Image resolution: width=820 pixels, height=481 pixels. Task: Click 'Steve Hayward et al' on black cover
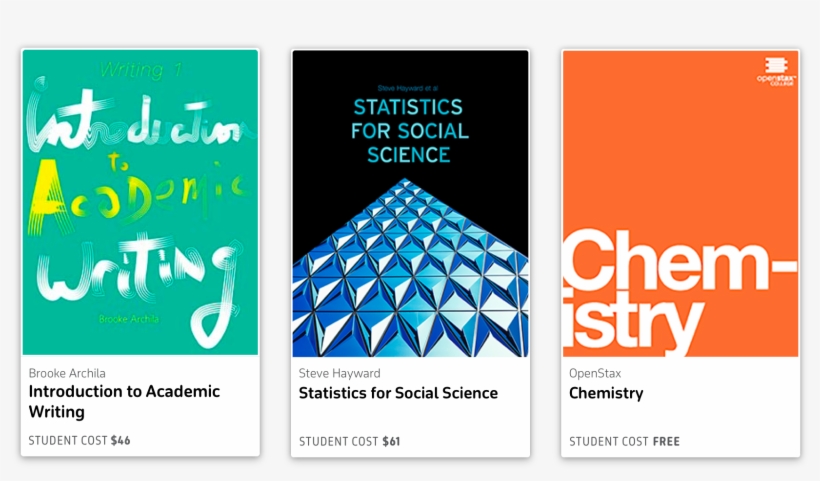tap(407, 88)
